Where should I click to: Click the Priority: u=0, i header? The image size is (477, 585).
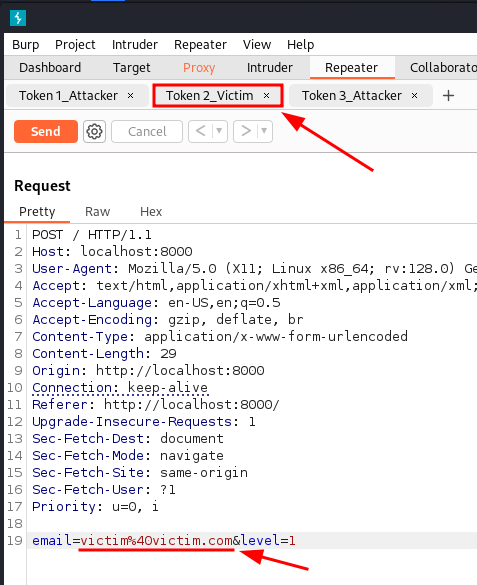pos(95,507)
